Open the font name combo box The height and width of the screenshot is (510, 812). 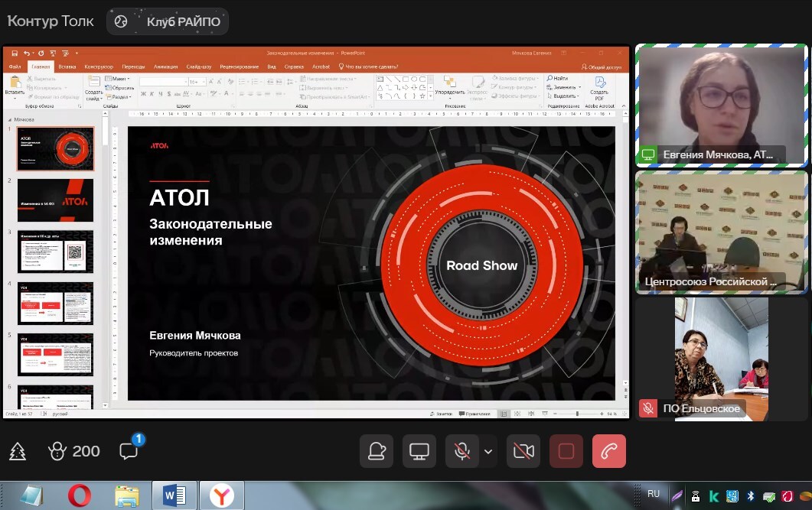click(x=163, y=82)
